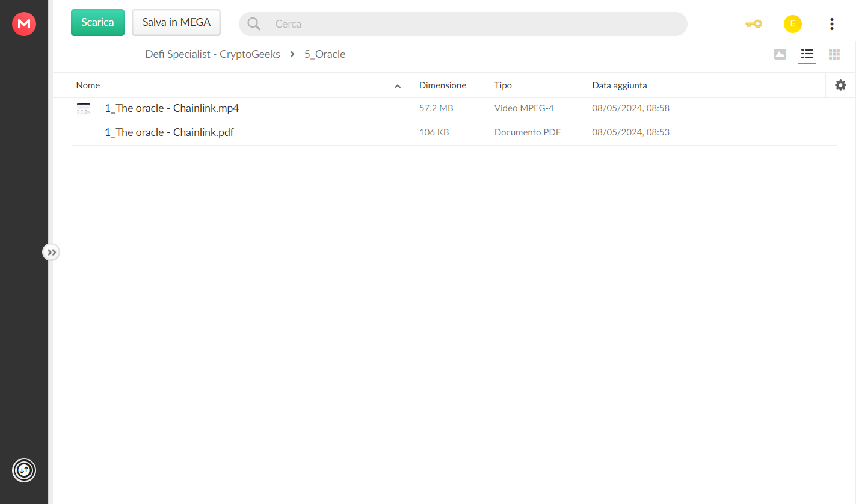The width and height of the screenshot is (856, 504).
Task: Select 1_The oracle - Chainlink.pdf file
Action: click(169, 132)
